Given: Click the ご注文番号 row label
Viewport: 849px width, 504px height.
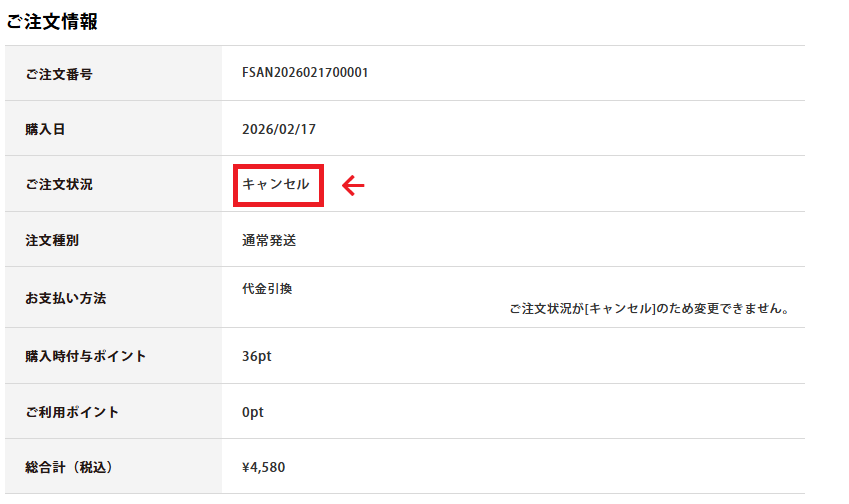Looking at the screenshot, I should click(59, 74).
